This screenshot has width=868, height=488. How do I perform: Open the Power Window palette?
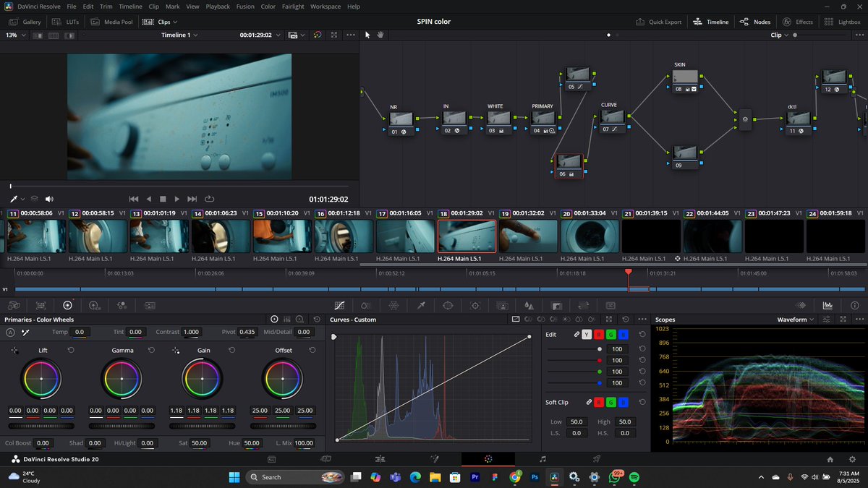coord(448,305)
